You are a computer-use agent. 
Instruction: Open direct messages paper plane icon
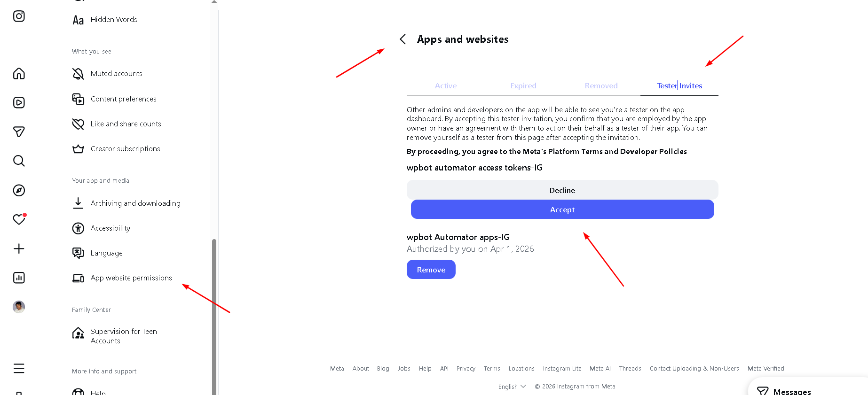tap(19, 132)
